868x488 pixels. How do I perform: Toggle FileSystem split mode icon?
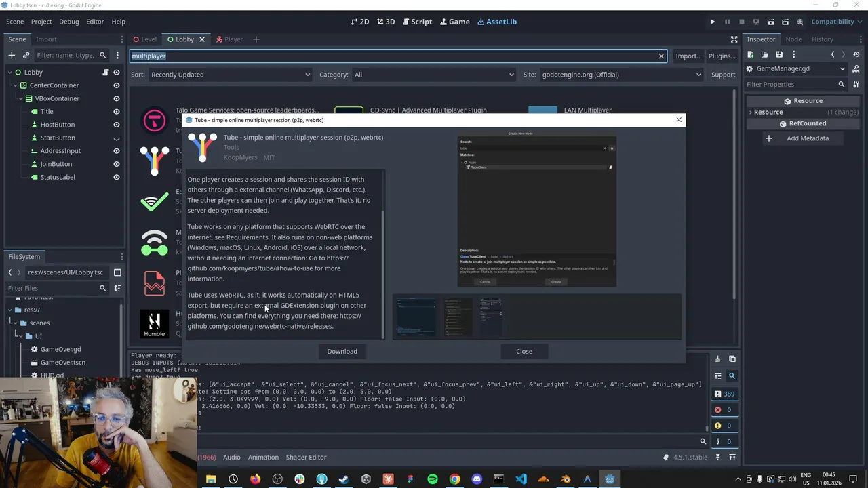(117, 272)
